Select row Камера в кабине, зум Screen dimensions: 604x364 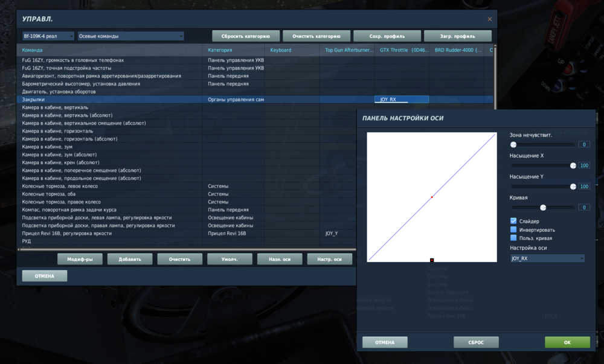pyautogui.click(x=187, y=147)
